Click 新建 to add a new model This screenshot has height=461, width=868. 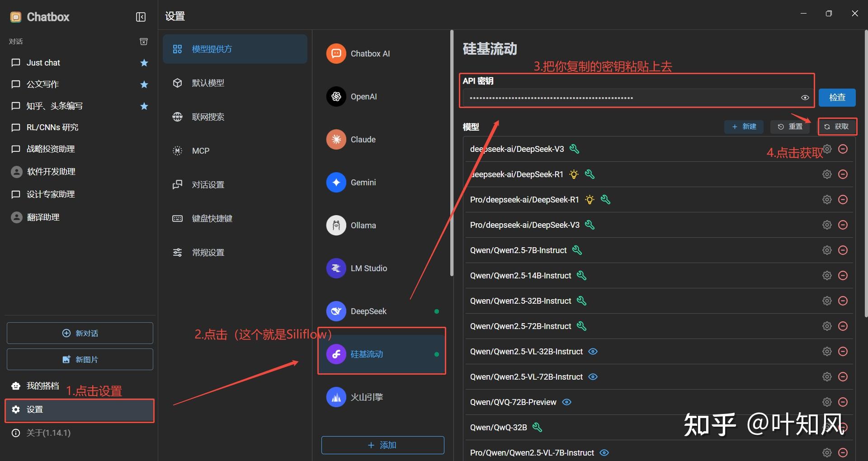point(744,127)
